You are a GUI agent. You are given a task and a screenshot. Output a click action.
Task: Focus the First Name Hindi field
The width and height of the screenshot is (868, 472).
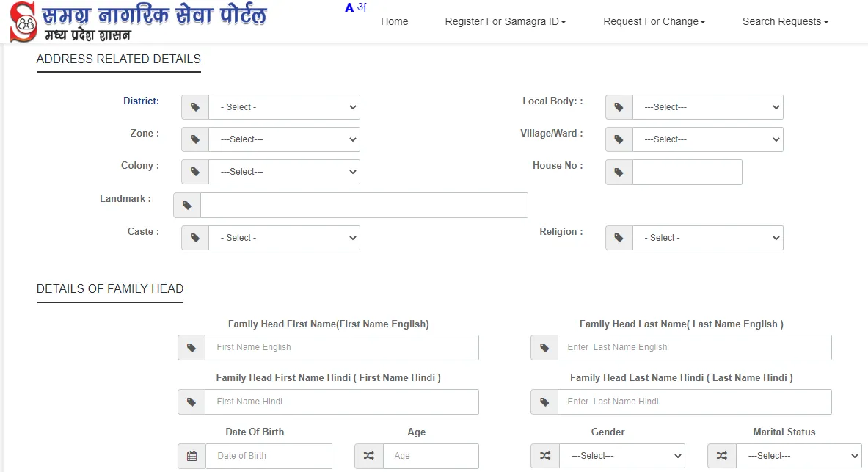tap(342, 402)
